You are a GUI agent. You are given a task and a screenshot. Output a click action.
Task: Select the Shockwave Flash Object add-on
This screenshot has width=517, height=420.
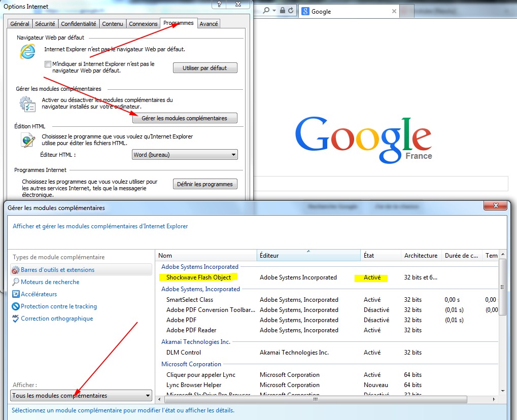point(198,277)
